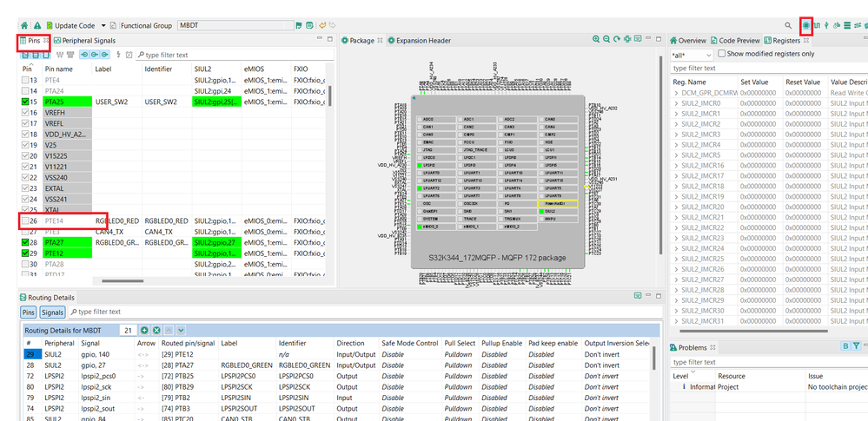The width and height of the screenshot is (868, 421).
Task: Open the Update Code dropdown arrow
Action: [x=103, y=25]
